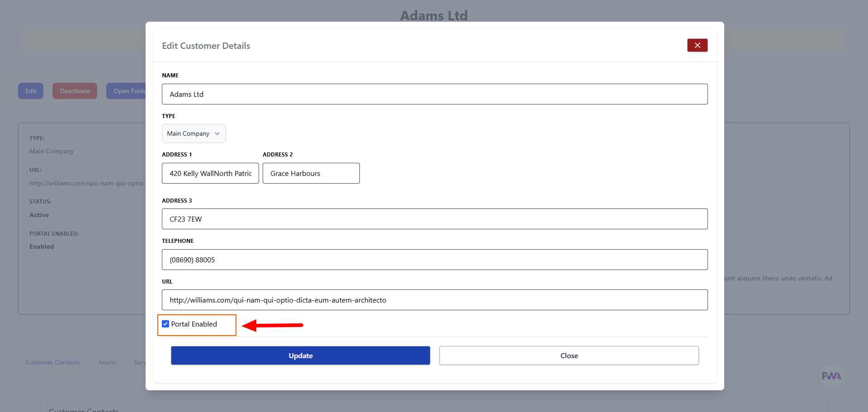Switch to the Customer Contacts tab
This screenshot has width=868, height=412.
tap(52, 362)
